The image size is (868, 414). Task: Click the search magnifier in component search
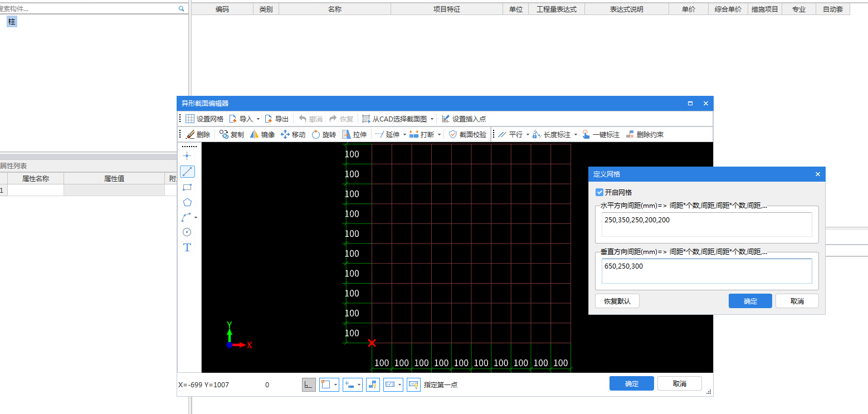click(x=181, y=9)
